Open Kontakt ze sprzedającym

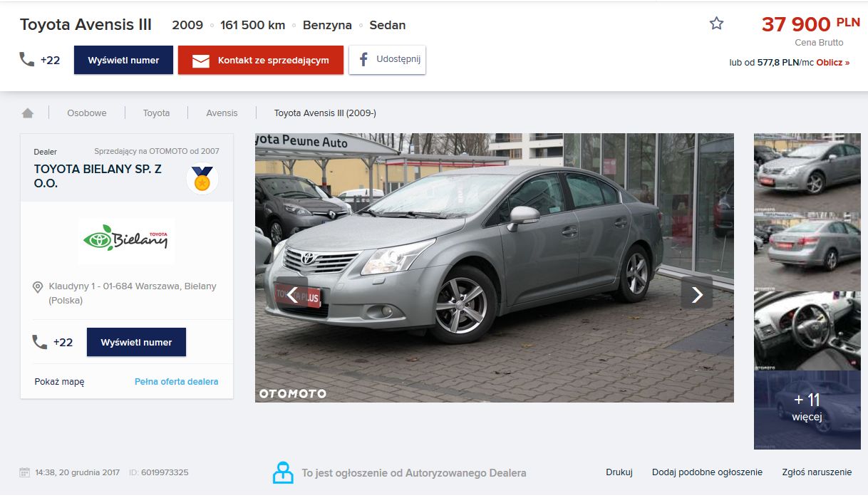click(261, 60)
